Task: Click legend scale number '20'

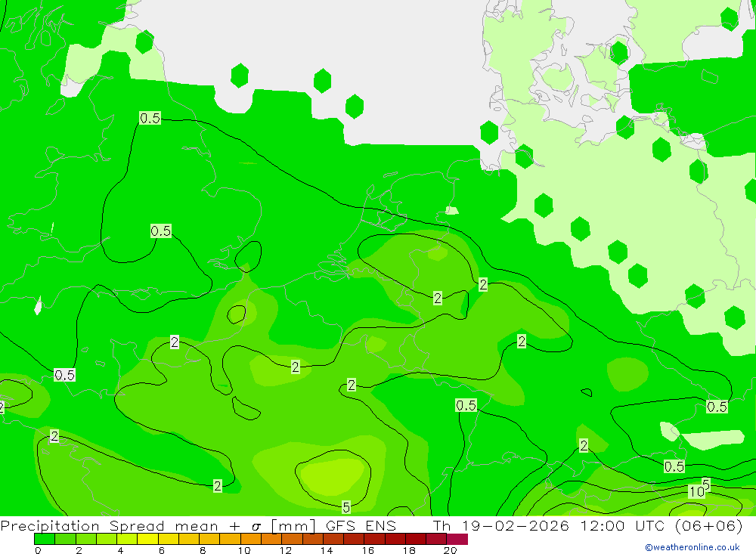Action: click(x=450, y=550)
